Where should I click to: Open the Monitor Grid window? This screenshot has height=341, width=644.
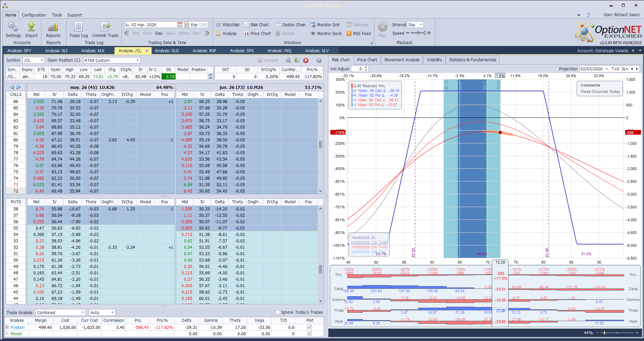coord(325,25)
